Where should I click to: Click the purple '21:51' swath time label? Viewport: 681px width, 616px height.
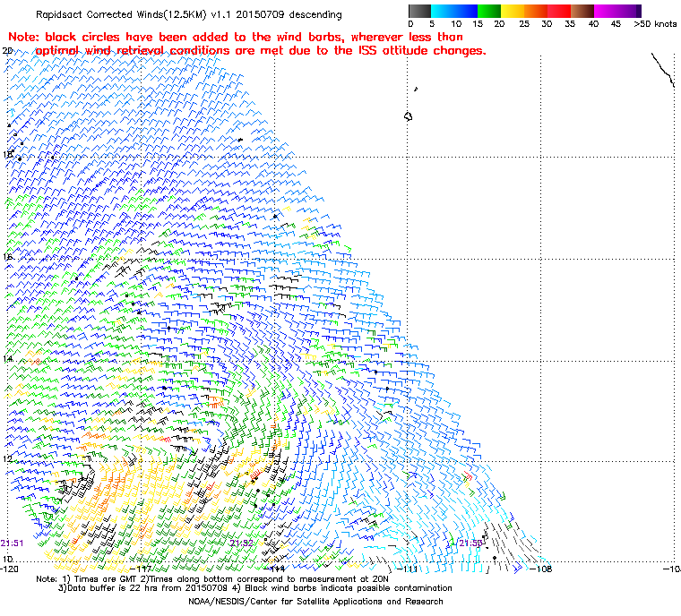click(12, 543)
